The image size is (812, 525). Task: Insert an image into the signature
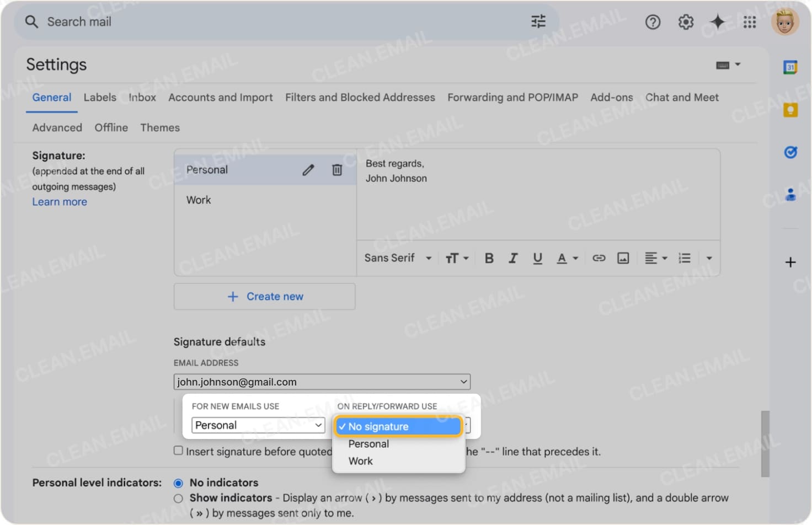pyautogui.click(x=623, y=258)
